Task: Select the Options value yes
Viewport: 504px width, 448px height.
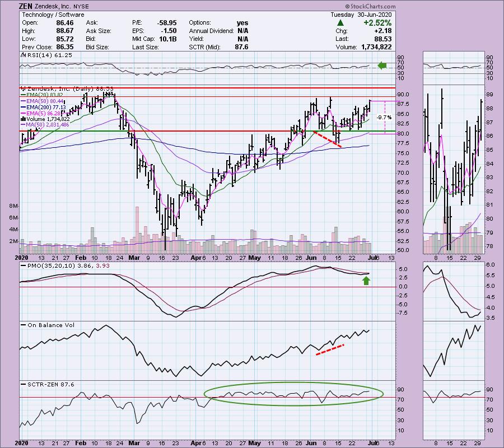Action: [242, 23]
